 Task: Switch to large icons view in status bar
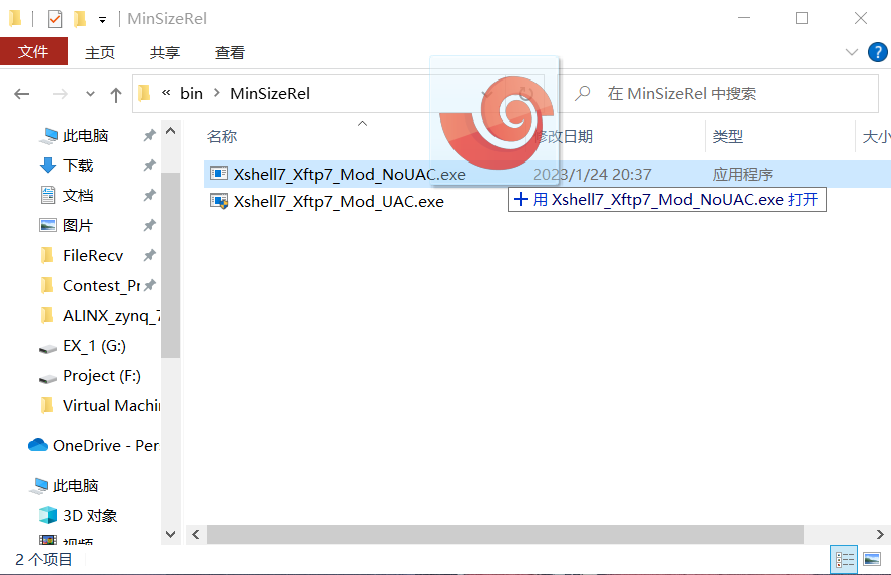872,560
